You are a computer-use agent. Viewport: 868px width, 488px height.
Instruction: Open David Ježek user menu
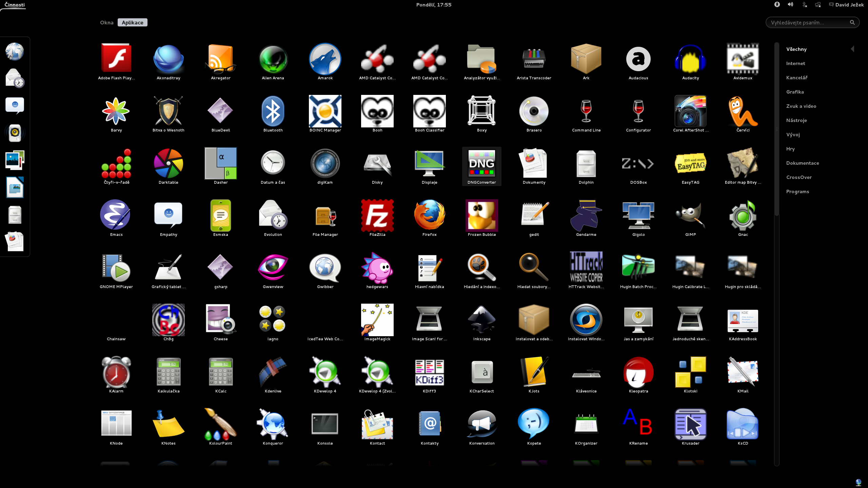(846, 5)
